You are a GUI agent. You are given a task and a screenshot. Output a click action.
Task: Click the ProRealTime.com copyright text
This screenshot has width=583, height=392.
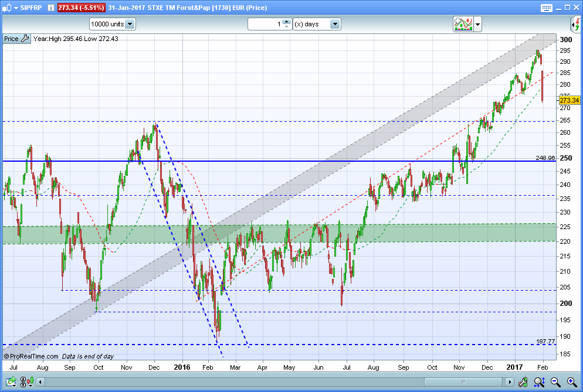tap(31, 356)
